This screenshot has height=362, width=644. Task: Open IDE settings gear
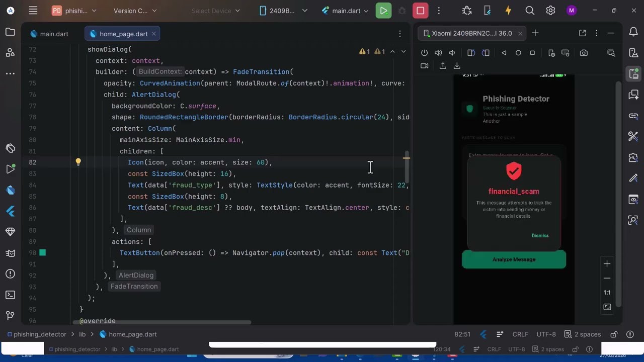(x=550, y=11)
